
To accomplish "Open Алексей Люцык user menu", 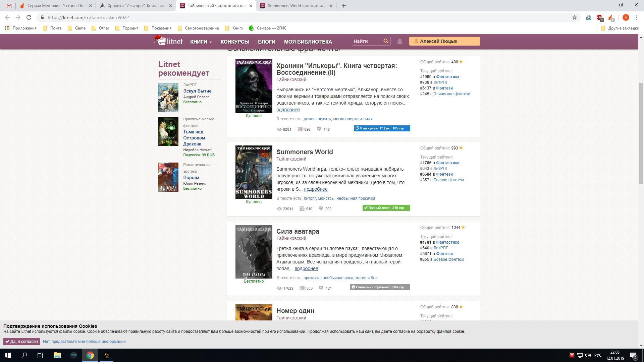I will [x=444, y=41].
